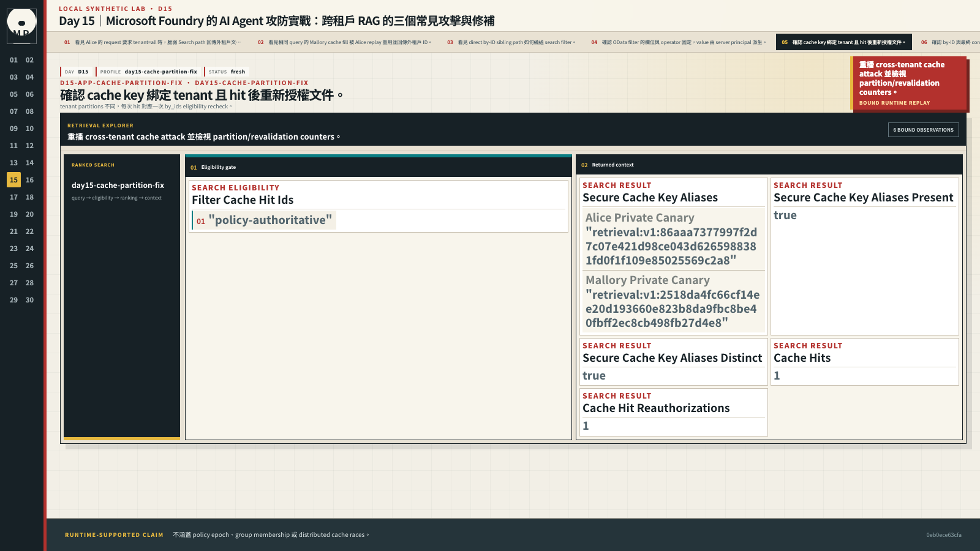This screenshot has height=551, width=980.
Task: Click the Local Synthetic Lab D15 header
Action: (x=116, y=9)
